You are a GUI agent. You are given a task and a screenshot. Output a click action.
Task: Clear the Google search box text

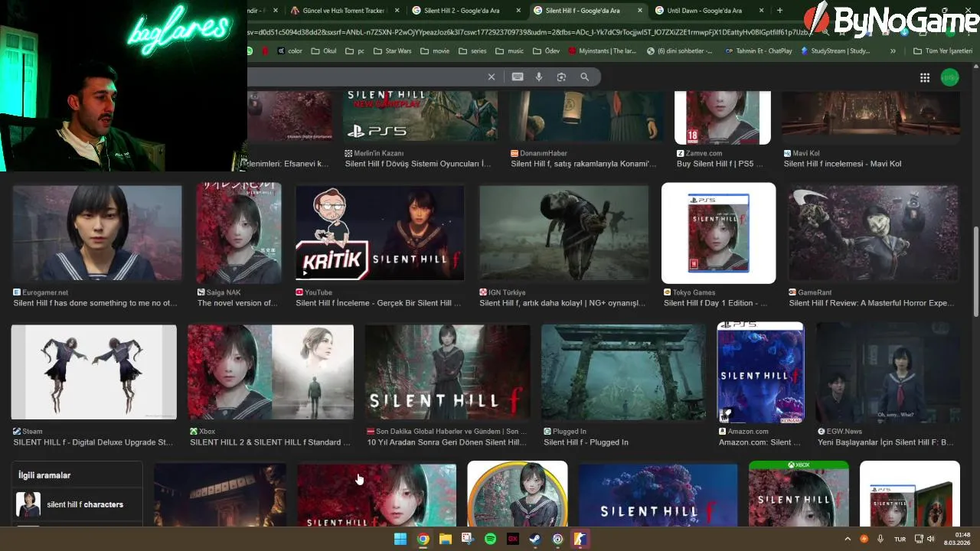pyautogui.click(x=492, y=77)
